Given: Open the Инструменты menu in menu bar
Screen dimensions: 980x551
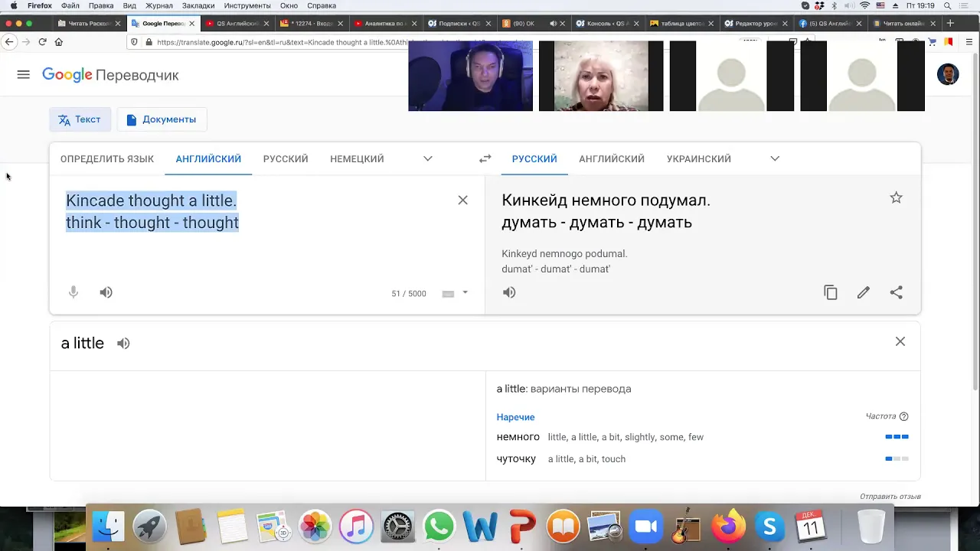Looking at the screenshot, I should (x=247, y=5).
